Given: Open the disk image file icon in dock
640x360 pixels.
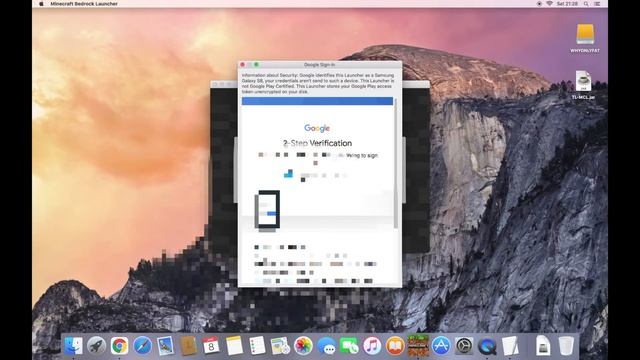Looking at the screenshot, I should (542, 346).
